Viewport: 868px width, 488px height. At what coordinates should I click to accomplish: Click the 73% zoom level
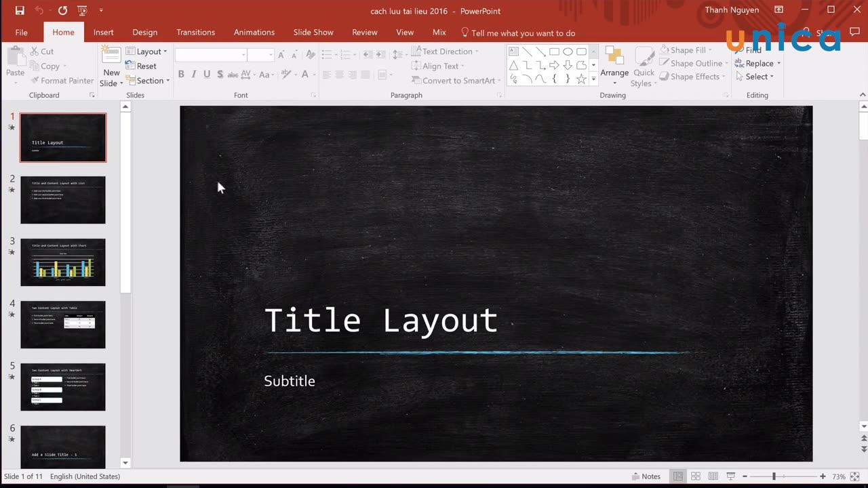pos(838,476)
